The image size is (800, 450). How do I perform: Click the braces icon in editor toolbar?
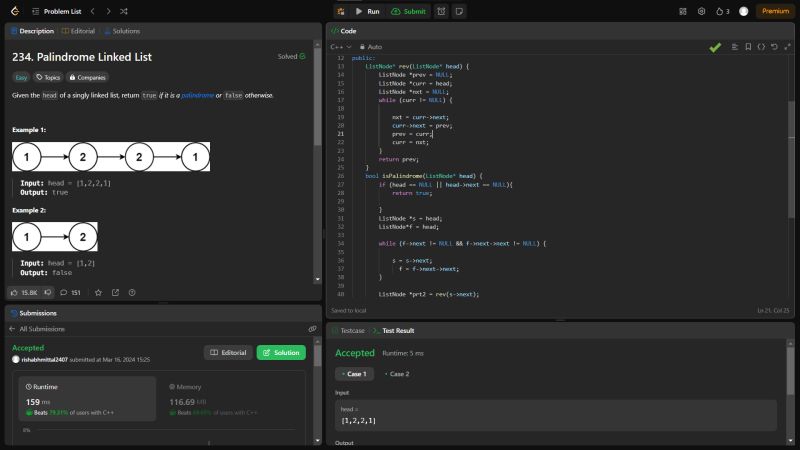pyautogui.click(x=761, y=47)
